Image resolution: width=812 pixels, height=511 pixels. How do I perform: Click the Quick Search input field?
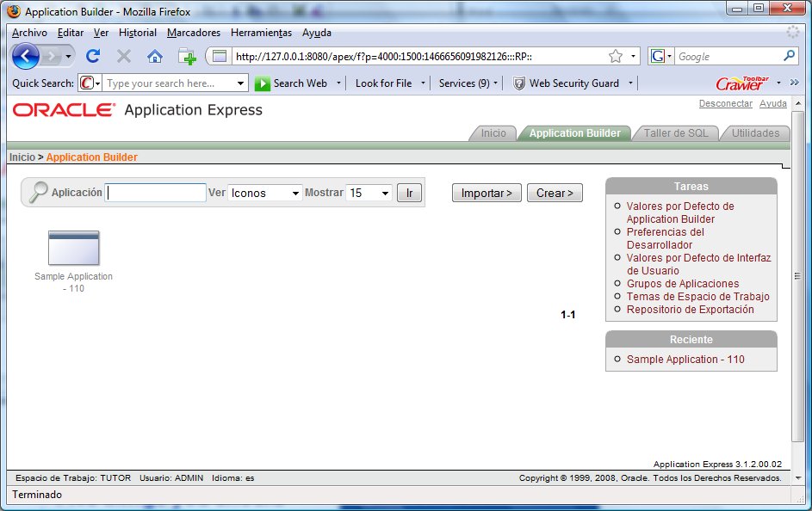168,83
